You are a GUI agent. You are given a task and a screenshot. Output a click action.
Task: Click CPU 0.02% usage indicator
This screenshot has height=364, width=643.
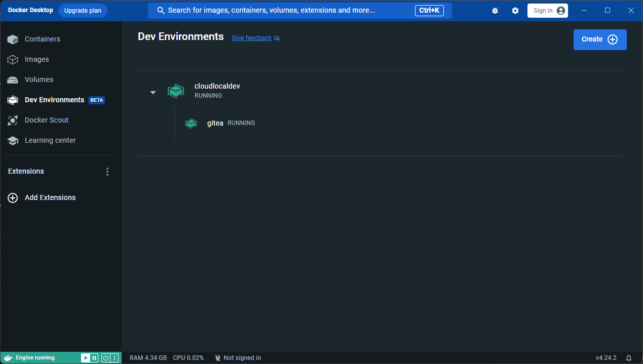188,358
